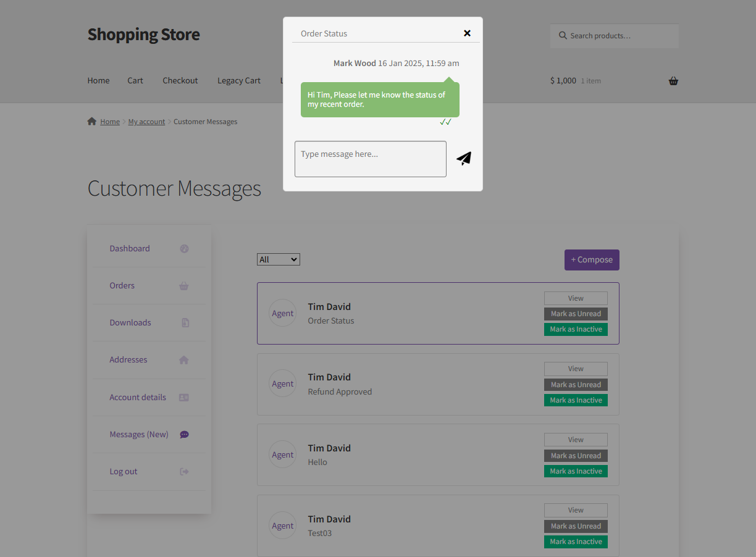This screenshot has height=557, width=756.
Task: Open the Checkout navigation item
Action: tap(180, 80)
